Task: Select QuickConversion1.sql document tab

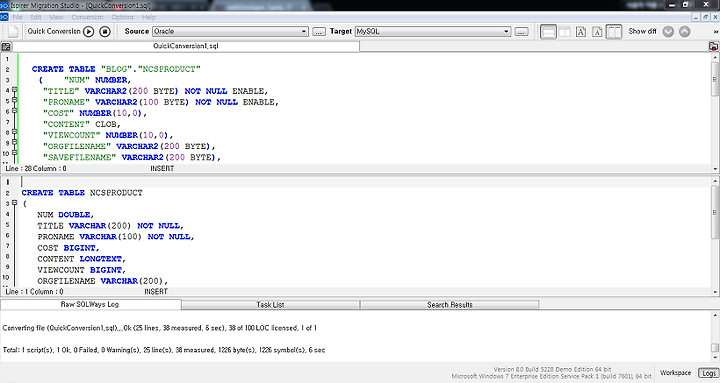Action: (x=186, y=46)
